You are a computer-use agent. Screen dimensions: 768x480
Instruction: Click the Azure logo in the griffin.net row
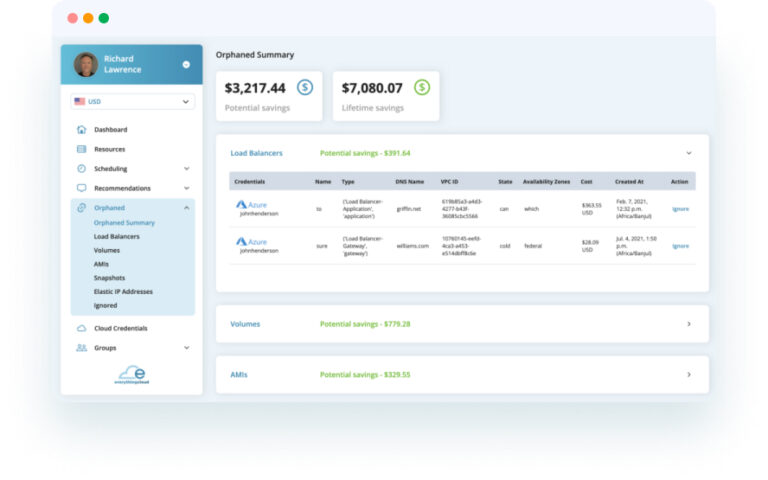[x=251, y=205]
